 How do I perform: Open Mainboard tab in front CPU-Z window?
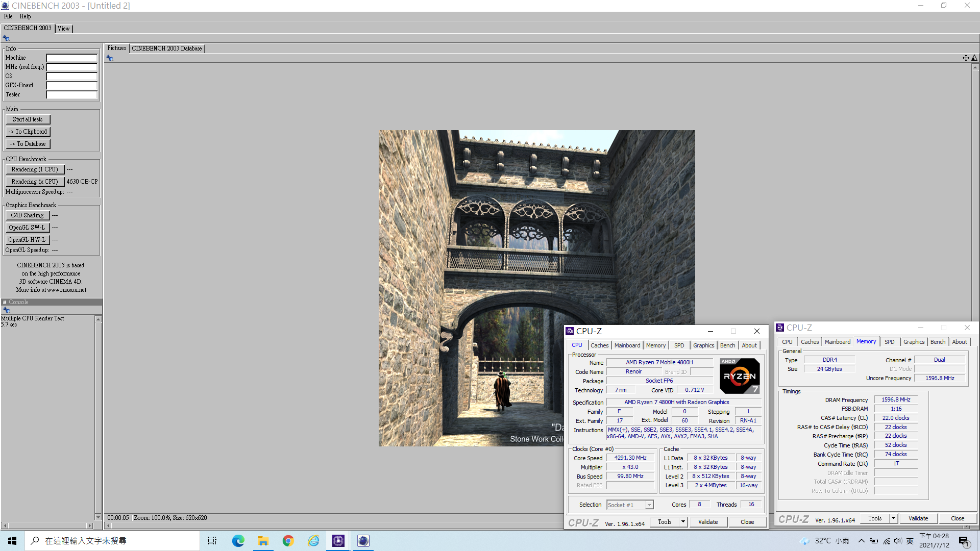627,345
